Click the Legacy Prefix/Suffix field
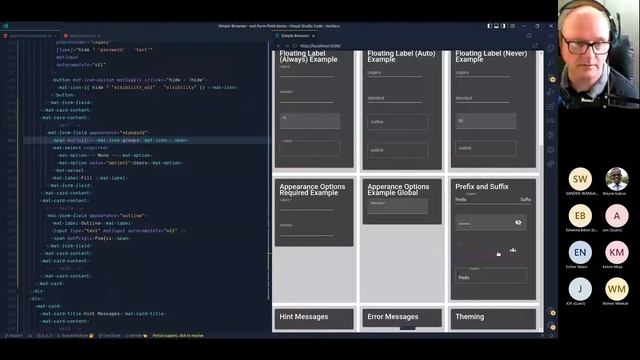The height and width of the screenshot is (360, 640). (x=493, y=199)
